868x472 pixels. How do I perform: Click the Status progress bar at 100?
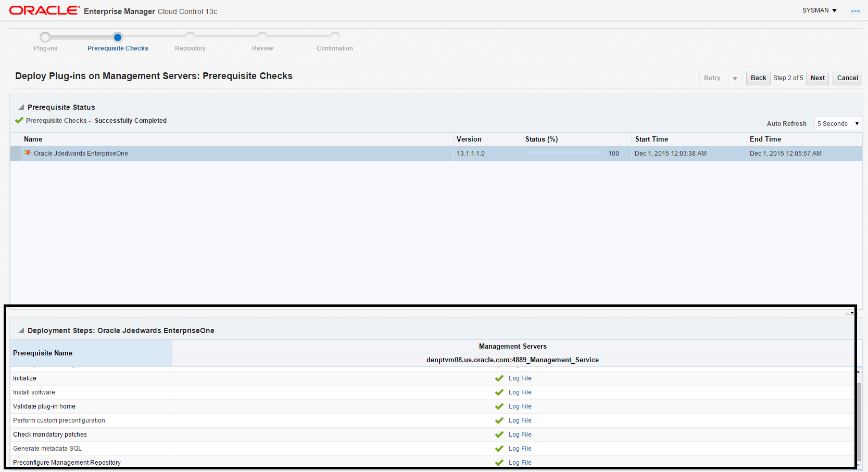564,154
